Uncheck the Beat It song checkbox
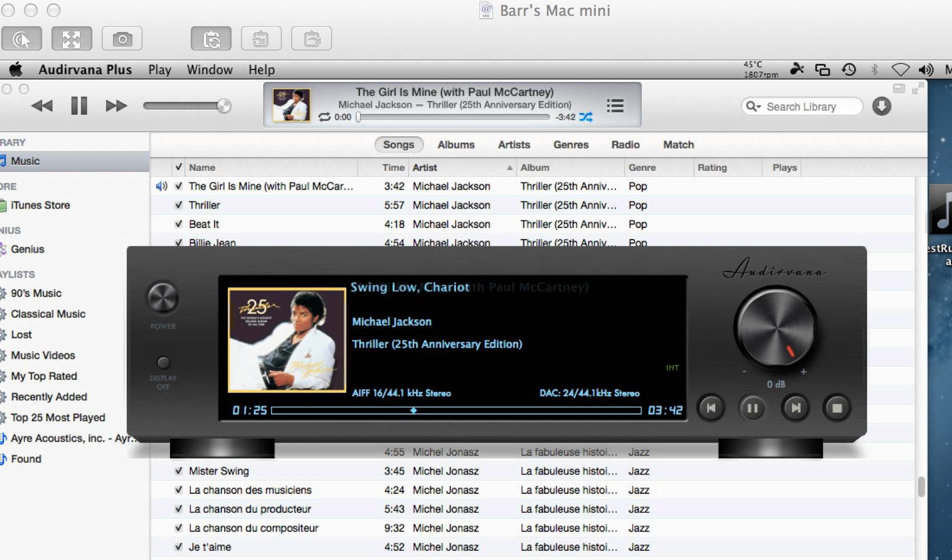 click(179, 224)
